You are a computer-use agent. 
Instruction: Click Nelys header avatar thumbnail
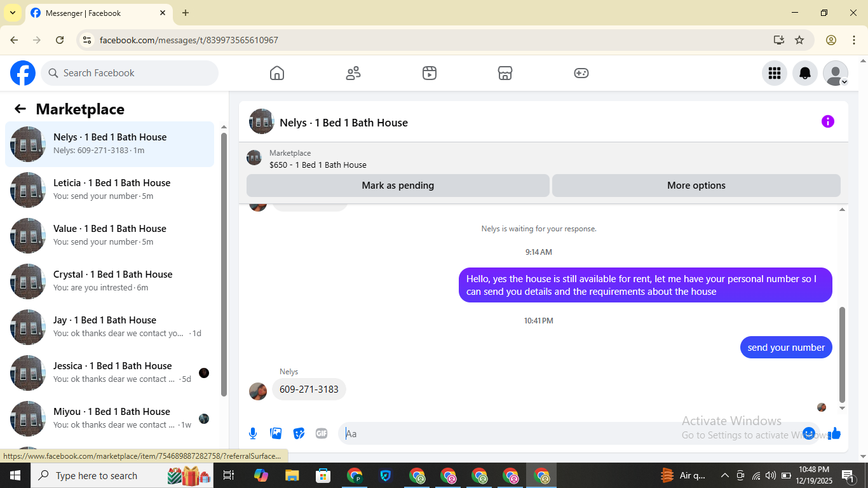click(x=261, y=121)
